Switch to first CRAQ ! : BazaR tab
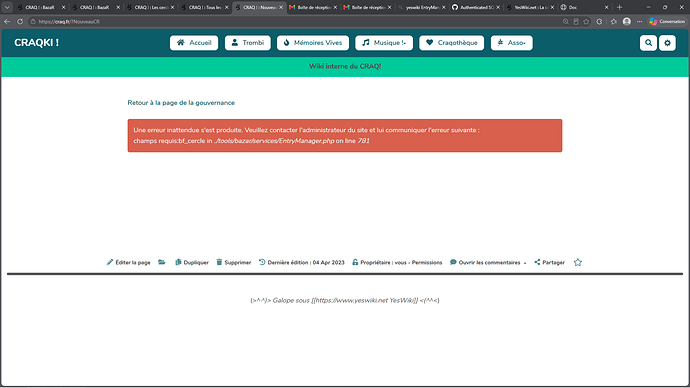This screenshot has height=388, width=690. coord(40,7)
